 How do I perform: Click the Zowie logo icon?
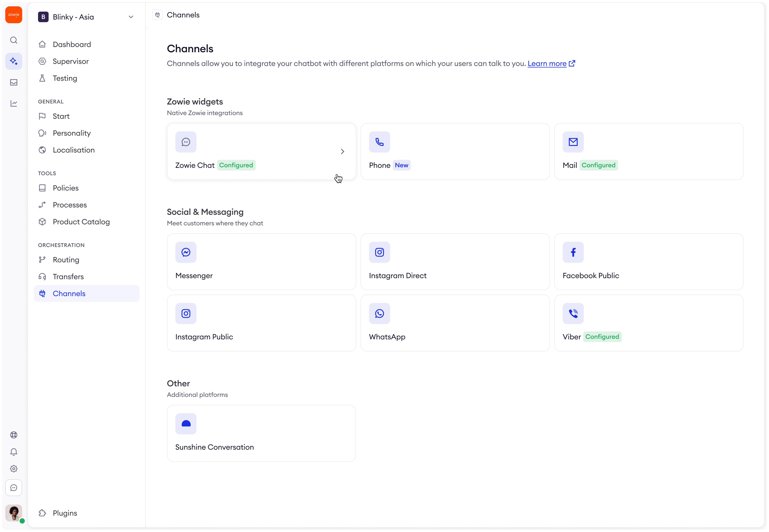(14, 15)
